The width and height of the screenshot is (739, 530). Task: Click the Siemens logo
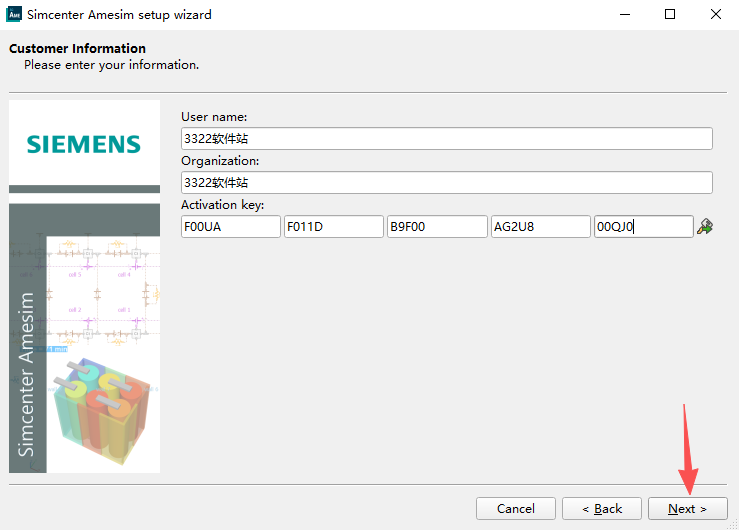point(84,145)
